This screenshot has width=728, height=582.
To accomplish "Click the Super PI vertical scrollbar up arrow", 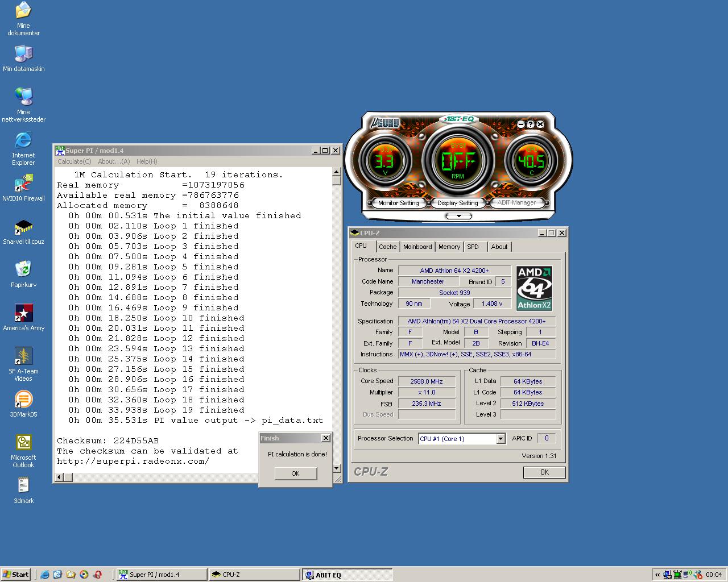I will pos(337,172).
